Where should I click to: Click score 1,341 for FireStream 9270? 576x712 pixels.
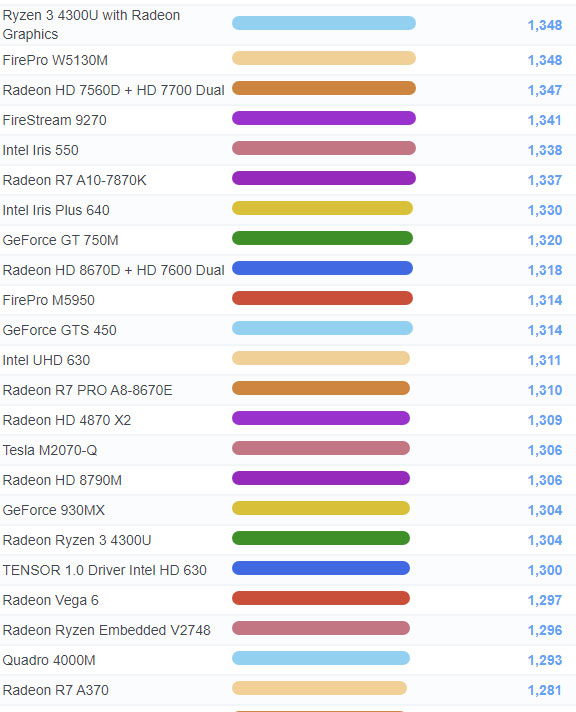coord(544,120)
